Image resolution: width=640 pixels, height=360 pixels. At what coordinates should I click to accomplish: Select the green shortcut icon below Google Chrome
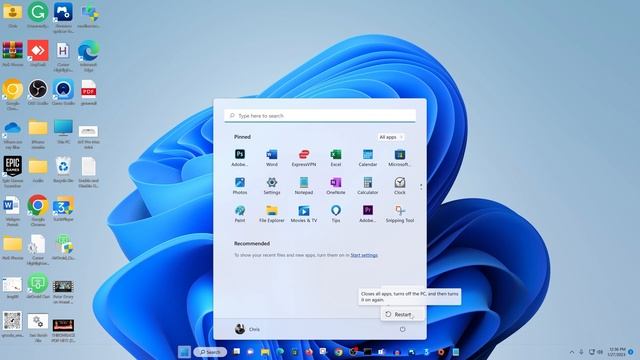click(38, 287)
